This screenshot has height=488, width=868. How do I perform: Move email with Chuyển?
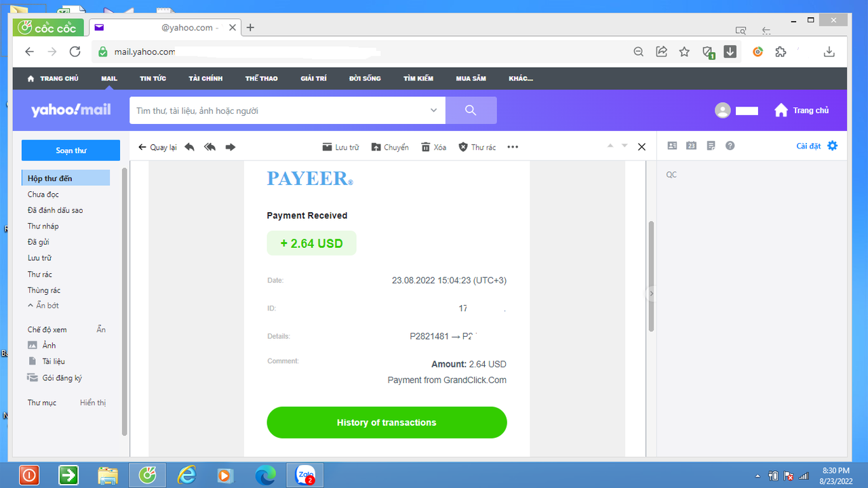point(390,147)
